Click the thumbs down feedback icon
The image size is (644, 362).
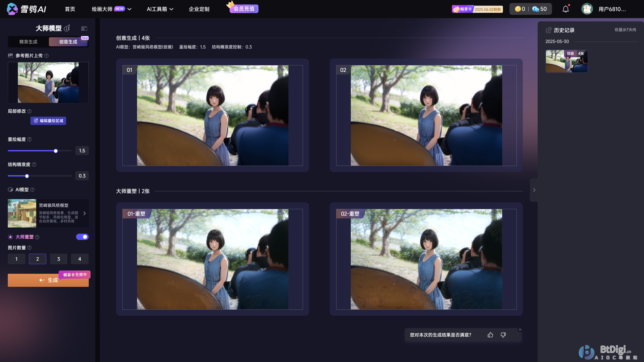click(x=503, y=335)
